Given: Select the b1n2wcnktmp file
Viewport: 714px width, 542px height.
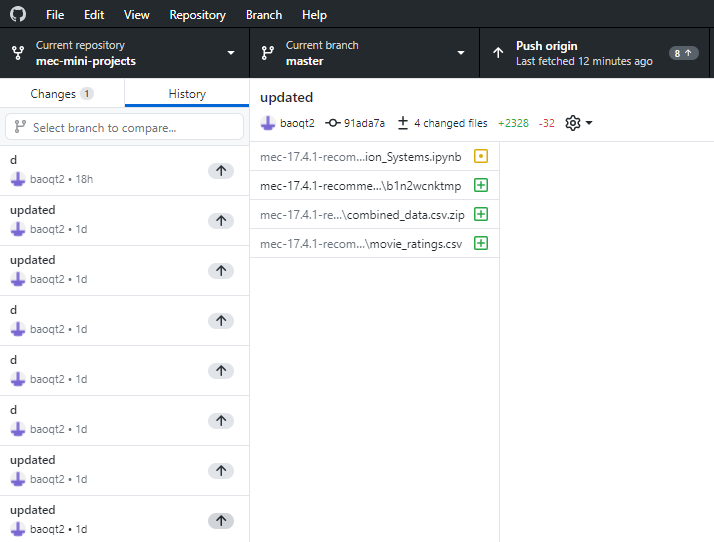Looking at the screenshot, I should (x=374, y=185).
